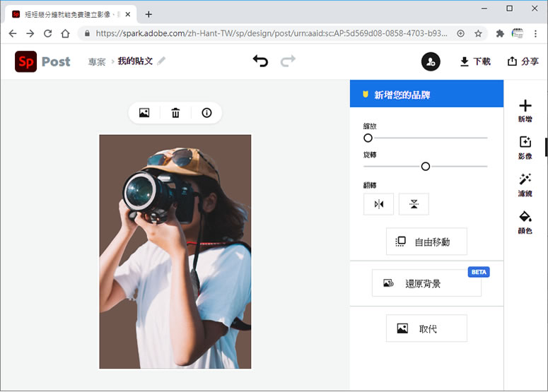The image size is (548, 392).
Task: Click the circled plus icon in address bar
Action: 460,33
